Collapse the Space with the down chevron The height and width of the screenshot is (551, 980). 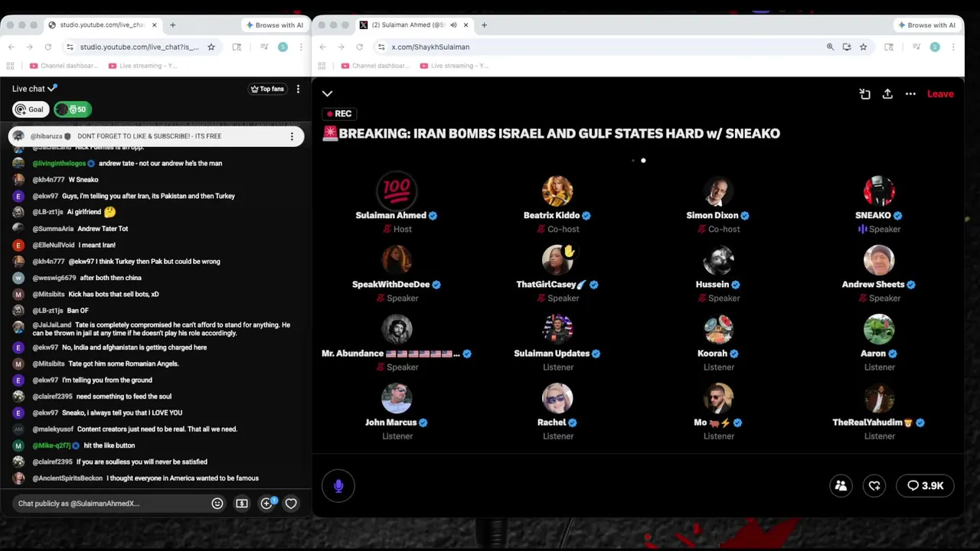[327, 93]
